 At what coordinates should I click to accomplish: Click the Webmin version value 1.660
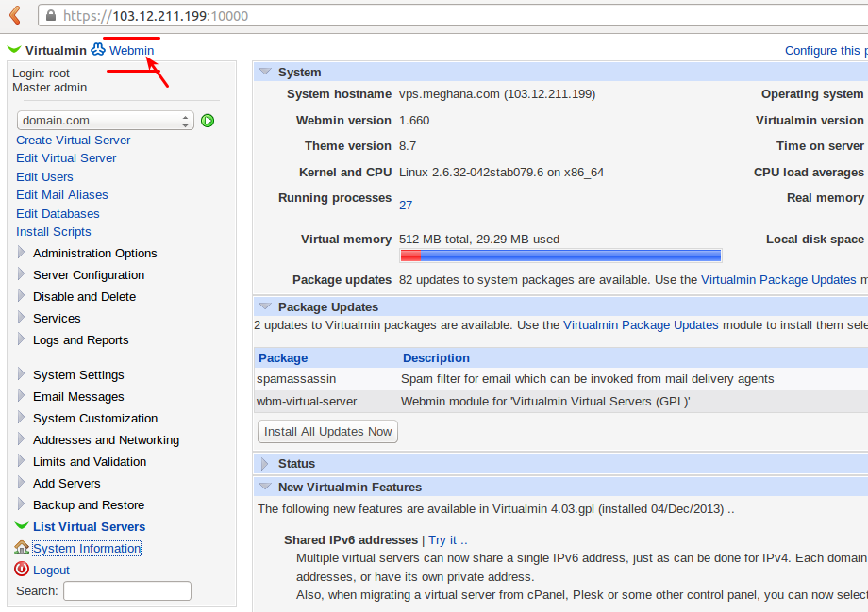pos(414,121)
